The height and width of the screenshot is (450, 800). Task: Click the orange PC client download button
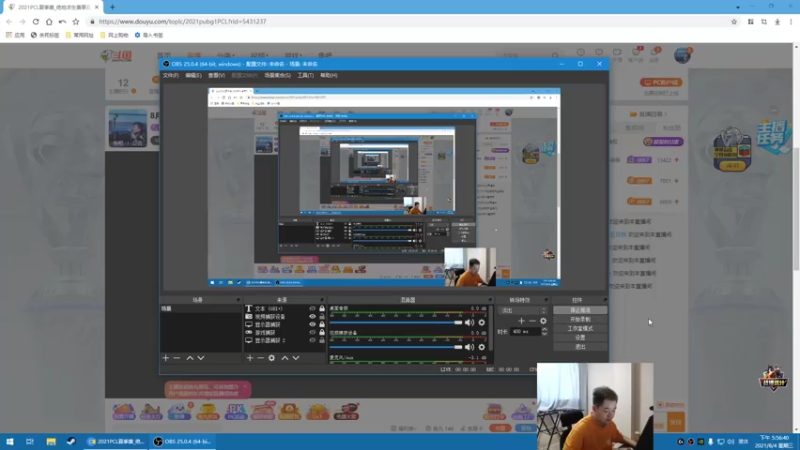(x=661, y=82)
